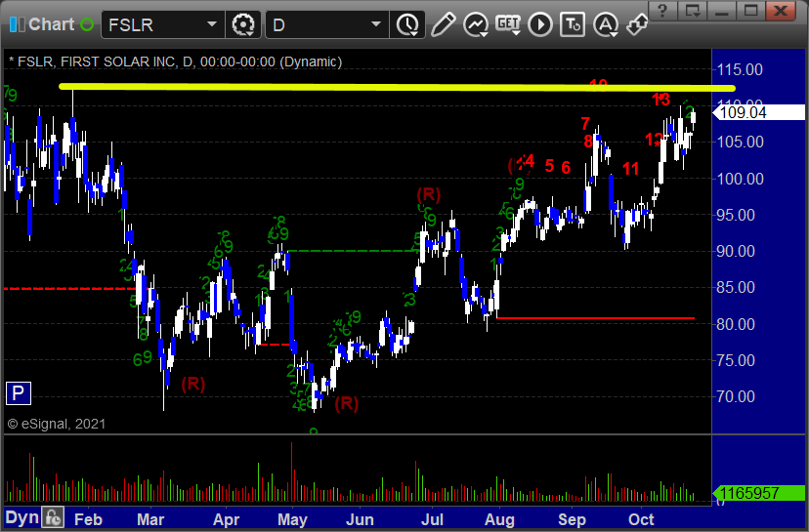Open the symbol settings gear menu
The height and width of the screenshot is (532, 809).
[x=243, y=24]
